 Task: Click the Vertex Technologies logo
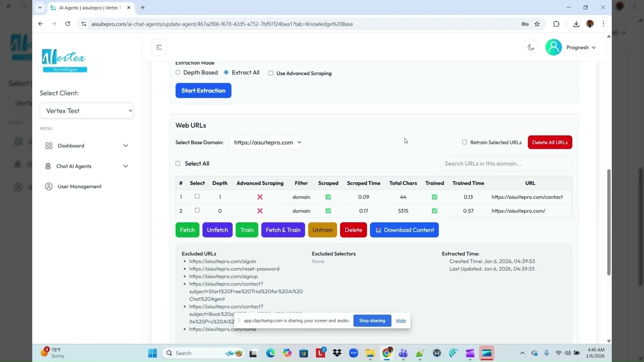(x=64, y=61)
